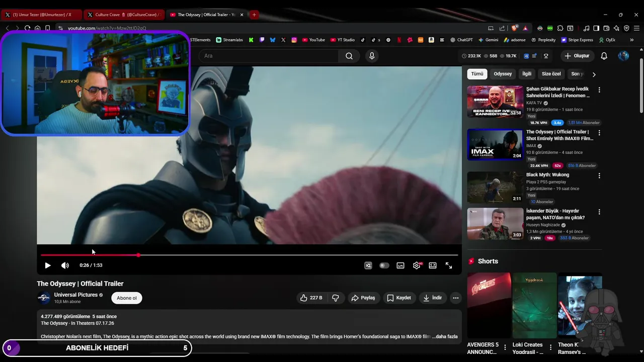
Task: Select the İlgili filter chip
Action: (527, 74)
